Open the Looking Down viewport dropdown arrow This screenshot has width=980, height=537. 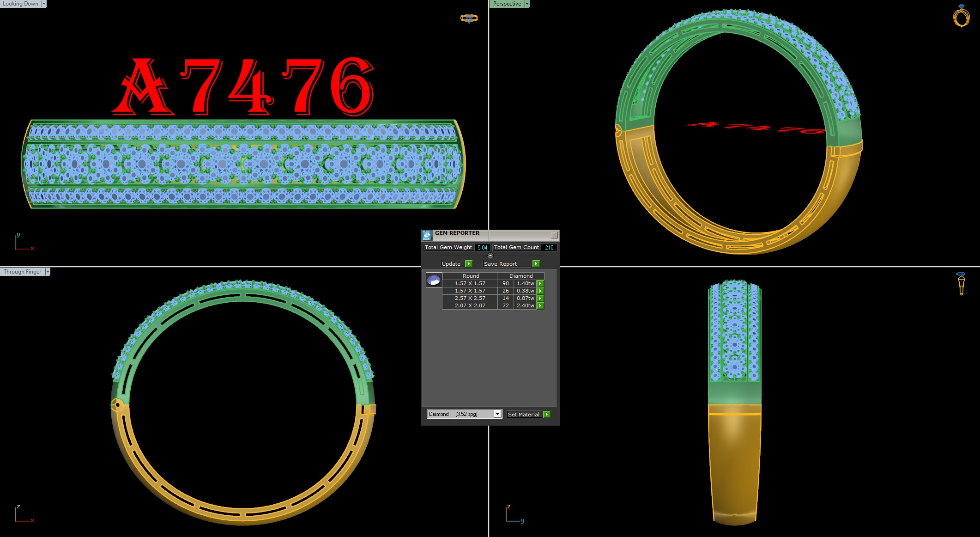(x=44, y=4)
